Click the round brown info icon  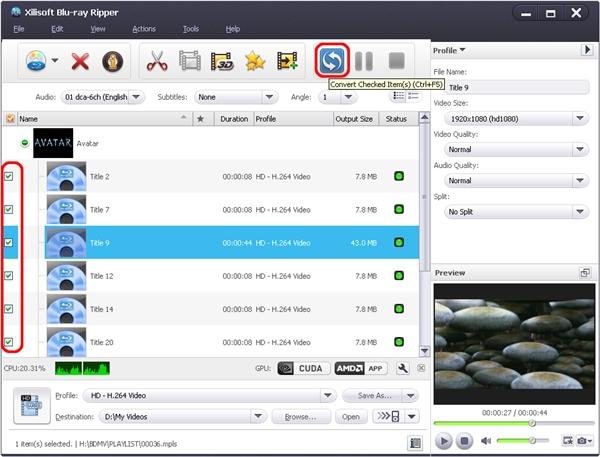coord(112,61)
